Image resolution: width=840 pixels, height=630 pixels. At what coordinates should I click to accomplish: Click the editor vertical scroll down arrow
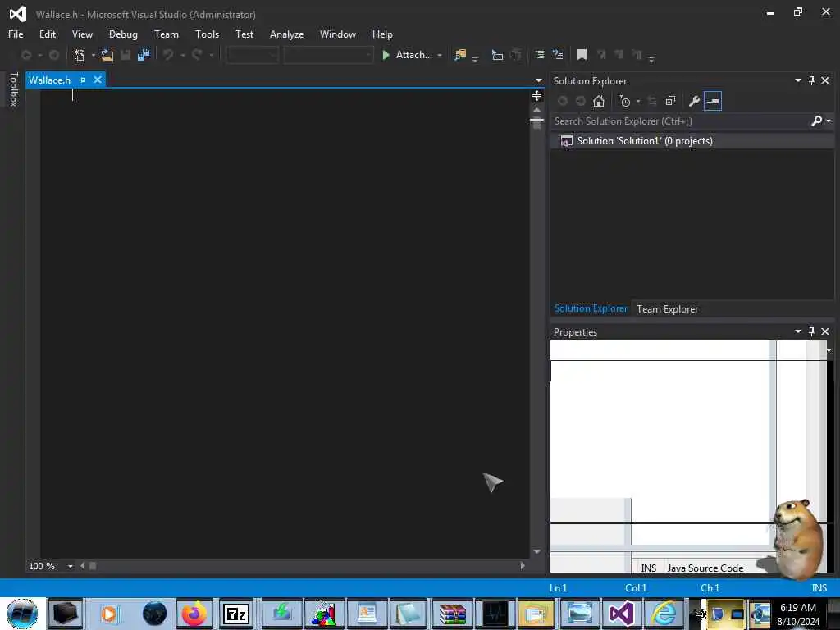(x=536, y=551)
